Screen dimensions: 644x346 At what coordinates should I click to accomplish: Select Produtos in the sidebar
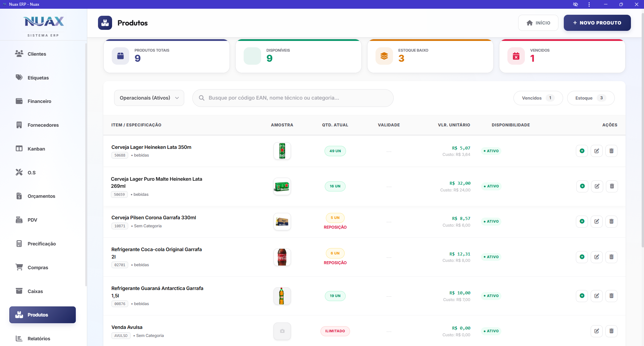pyautogui.click(x=43, y=315)
